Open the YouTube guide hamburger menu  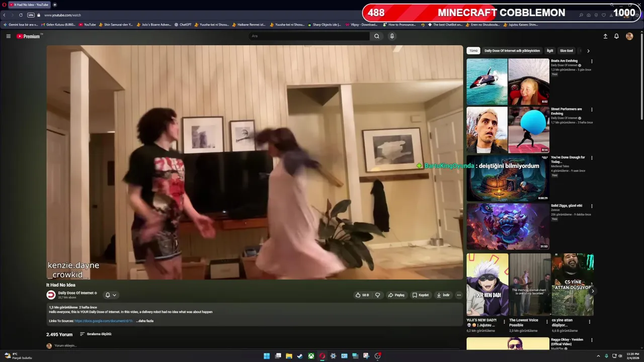coord(8,36)
